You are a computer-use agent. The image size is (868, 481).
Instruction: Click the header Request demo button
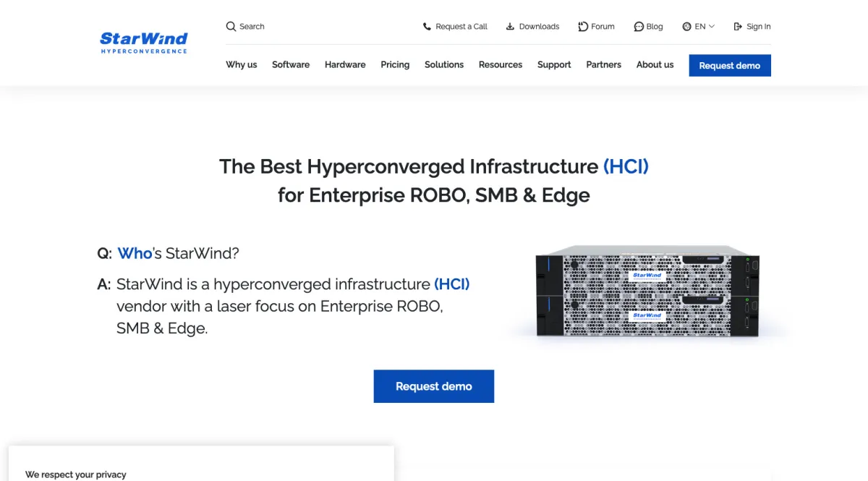[x=730, y=65]
